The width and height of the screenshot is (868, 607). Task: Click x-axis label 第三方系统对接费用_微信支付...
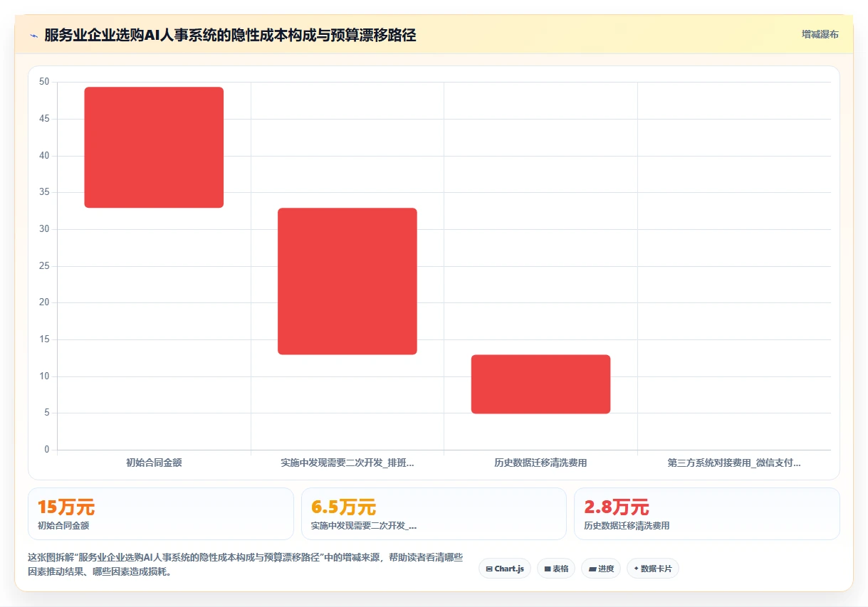tap(734, 463)
